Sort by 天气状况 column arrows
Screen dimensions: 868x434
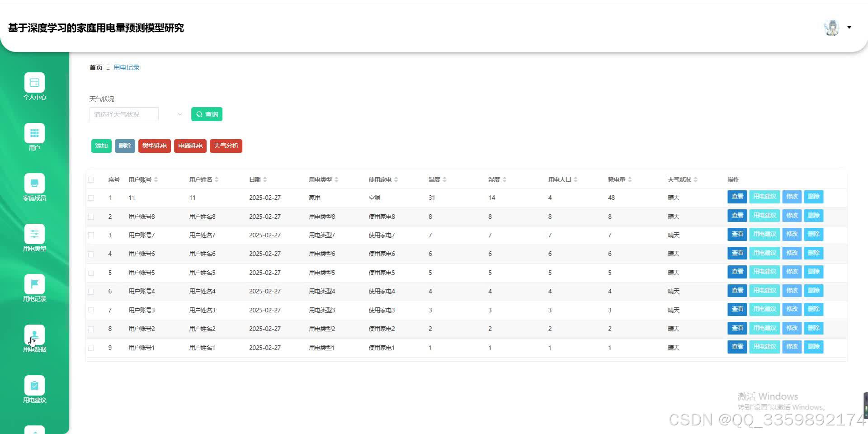tap(695, 179)
